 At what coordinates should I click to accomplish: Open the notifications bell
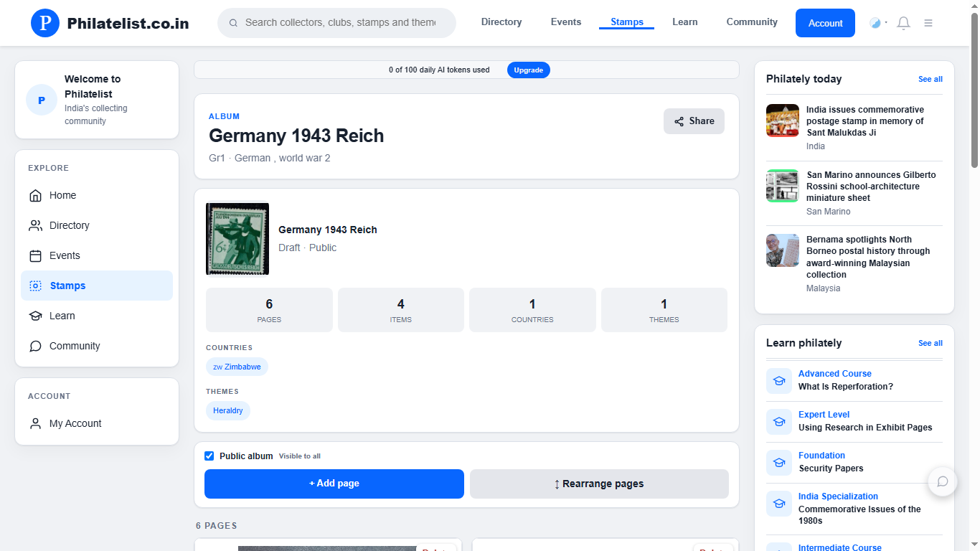tap(904, 23)
